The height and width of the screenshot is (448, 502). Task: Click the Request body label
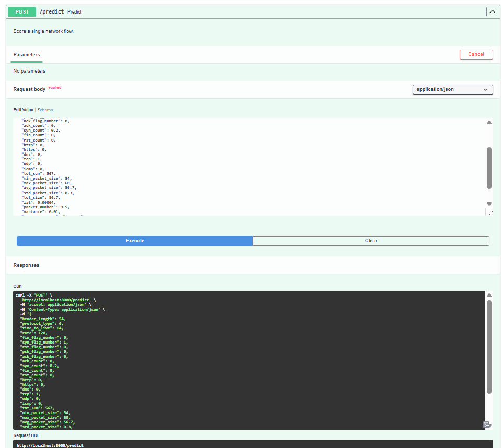(29, 89)
